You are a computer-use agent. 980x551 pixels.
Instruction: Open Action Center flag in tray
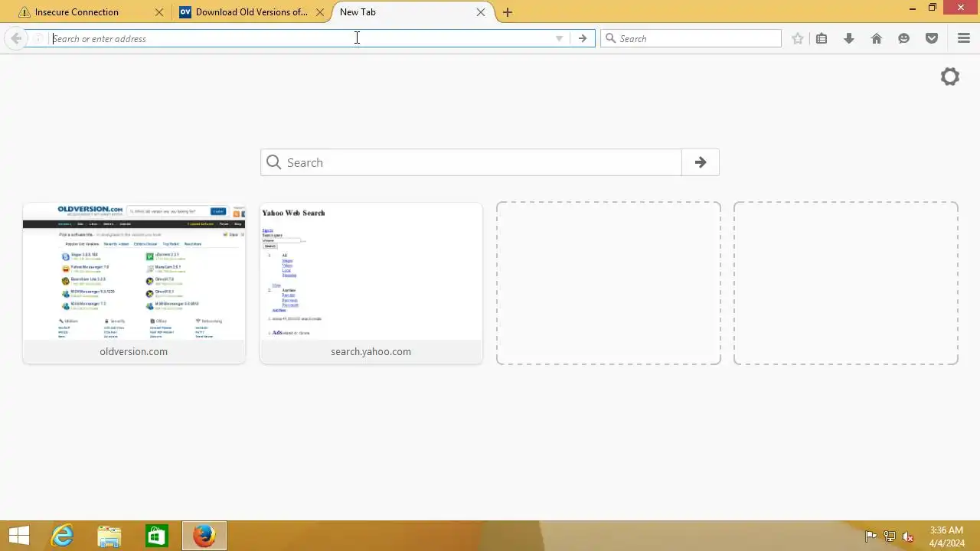coord(871,536)
